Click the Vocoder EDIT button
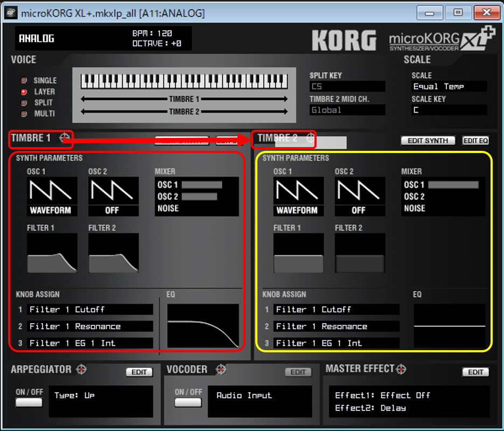Screen dimensions: 504x431 point(298,372)
